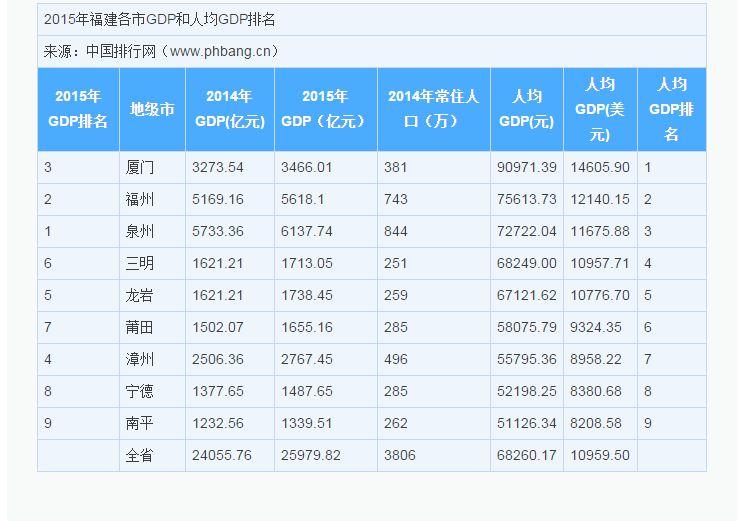
Task: Click the value 11675.88 in 泉州 row
Action: tap(600, 231)
